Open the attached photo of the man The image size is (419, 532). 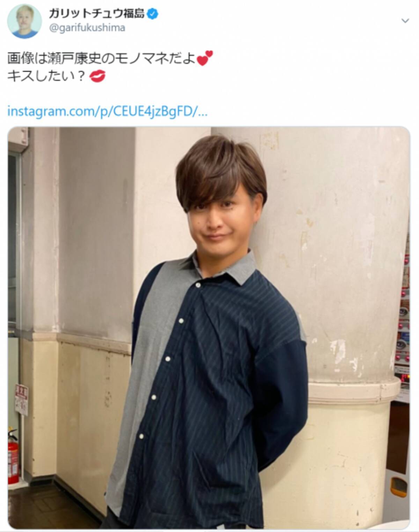pos(209,327)
